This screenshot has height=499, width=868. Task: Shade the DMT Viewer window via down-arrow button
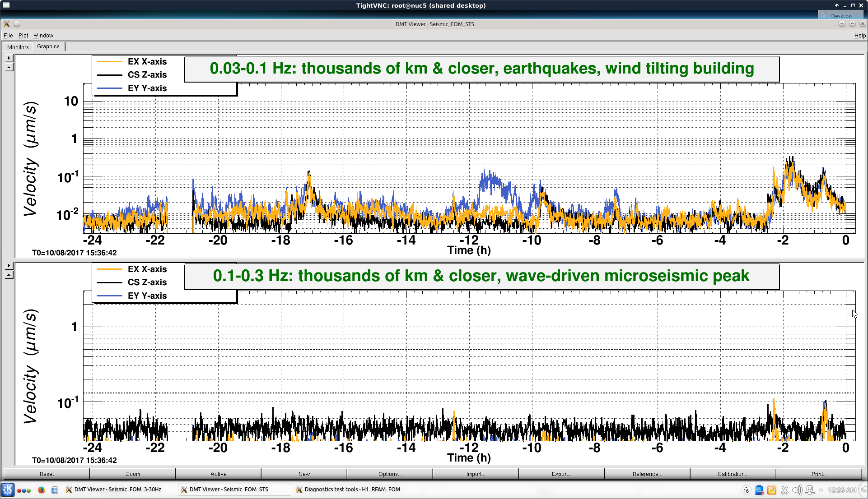(x=842, y=24)
